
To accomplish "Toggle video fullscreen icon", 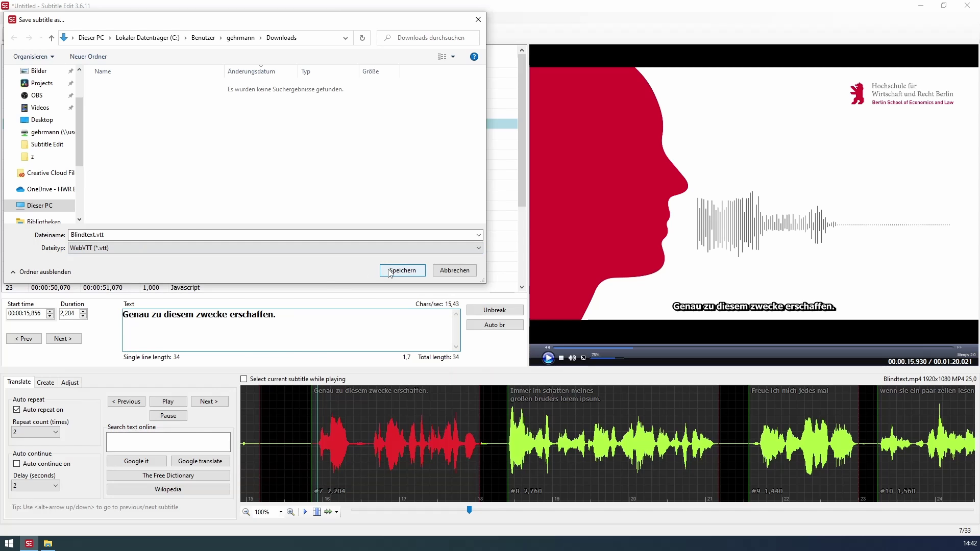I will [x=583, y=358].
